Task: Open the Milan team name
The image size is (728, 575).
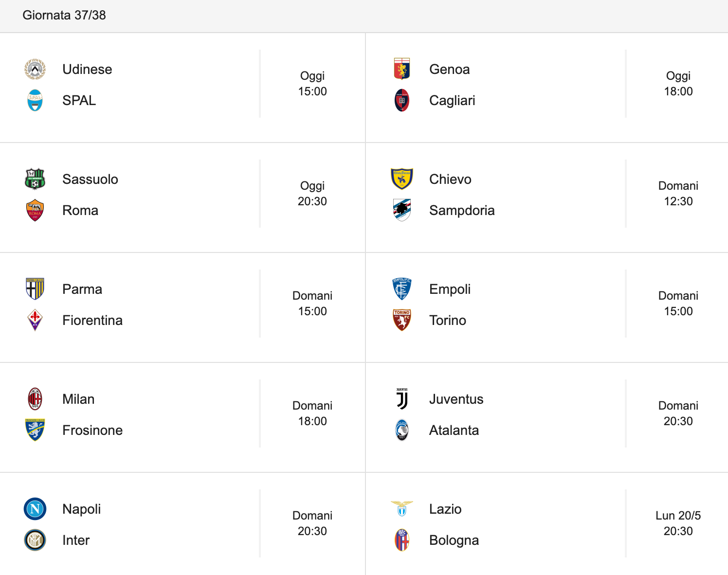Action: point(78,399)
